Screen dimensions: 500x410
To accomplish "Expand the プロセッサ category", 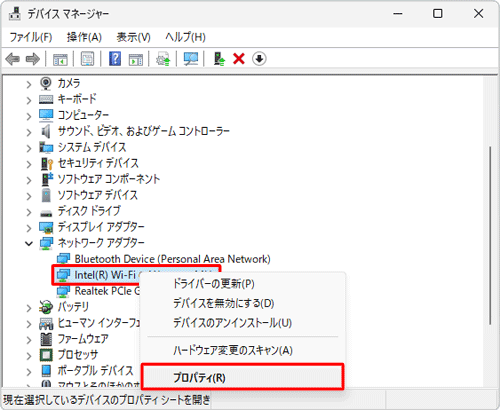I will pyautogui.click(x=29, y=356).
